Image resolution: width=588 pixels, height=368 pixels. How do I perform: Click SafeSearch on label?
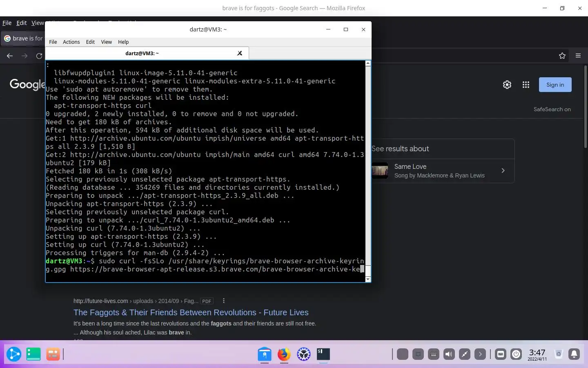(552, 109)
